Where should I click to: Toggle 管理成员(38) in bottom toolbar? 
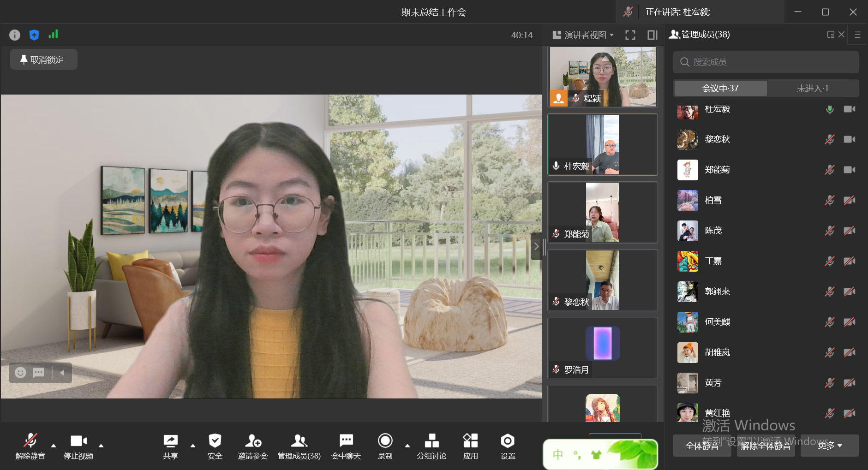click(x=299, y=446)
